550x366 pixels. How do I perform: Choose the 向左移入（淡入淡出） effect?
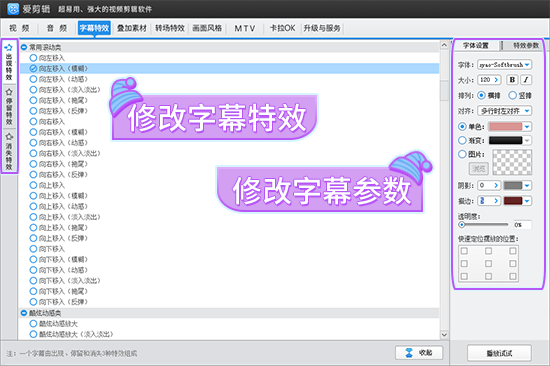click(x=65, y=89)
